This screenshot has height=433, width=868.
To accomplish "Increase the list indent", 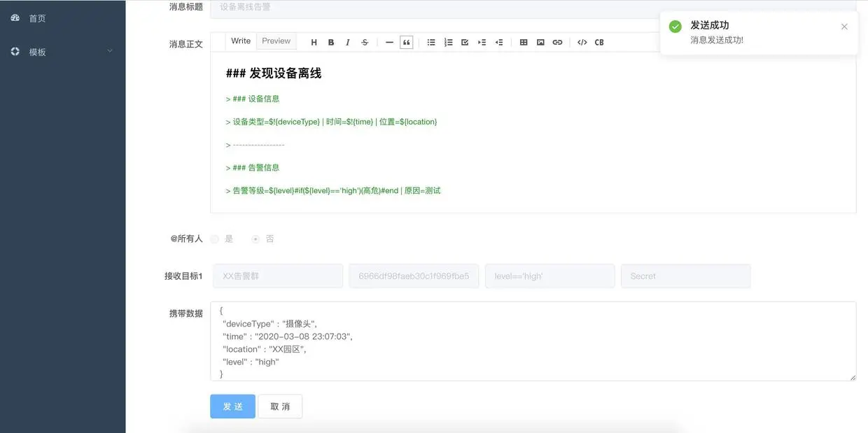I will 482,43.
